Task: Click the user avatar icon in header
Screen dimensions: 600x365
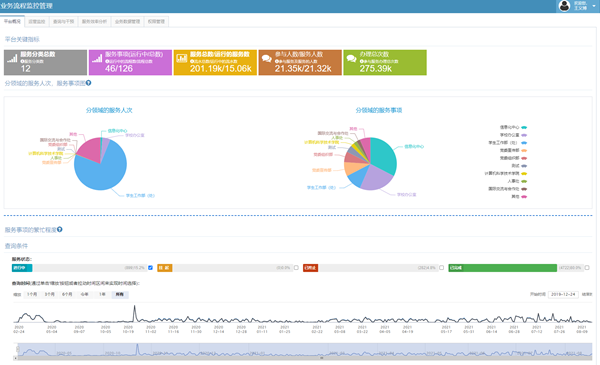Action: pos(564,6)
